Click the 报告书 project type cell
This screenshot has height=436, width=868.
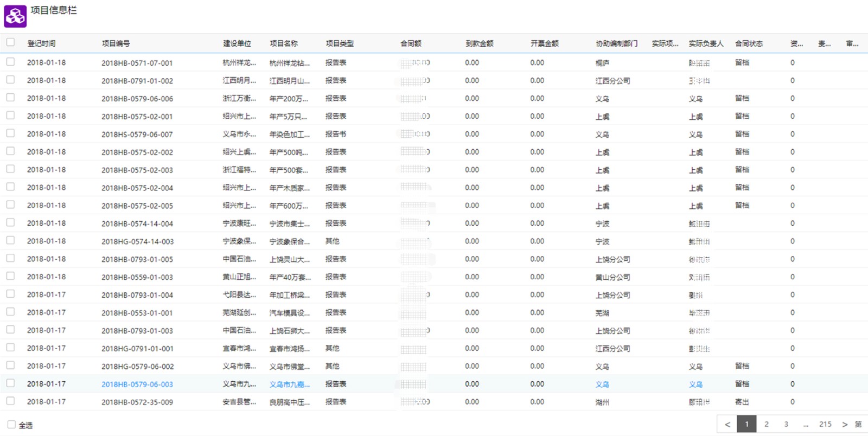click(336, 134)
